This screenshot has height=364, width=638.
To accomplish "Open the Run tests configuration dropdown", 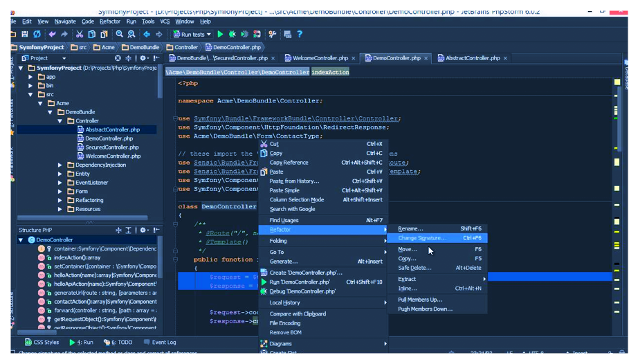I will coord(192,34).
